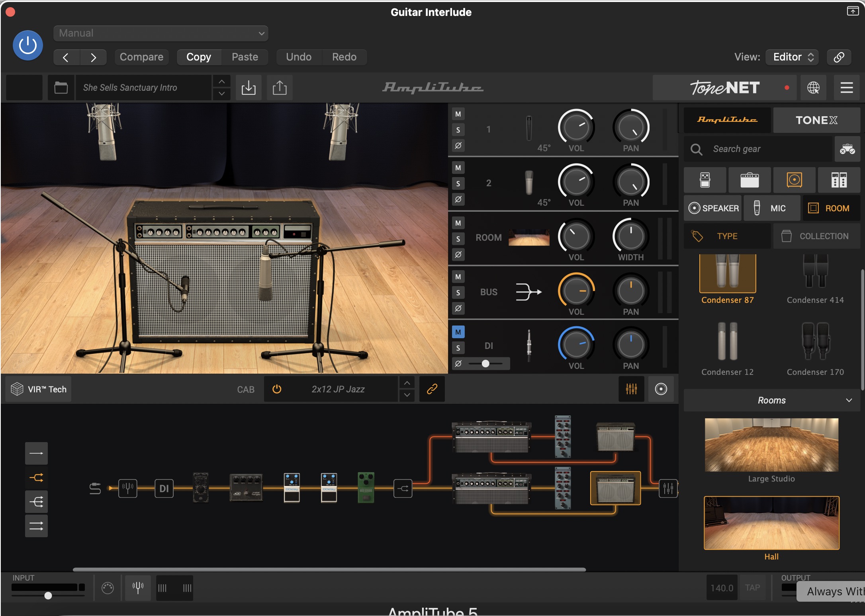The width and height of the screenshot is (865, 616).
Task: Open the speaker view circle icon
Action: point(661,389)
